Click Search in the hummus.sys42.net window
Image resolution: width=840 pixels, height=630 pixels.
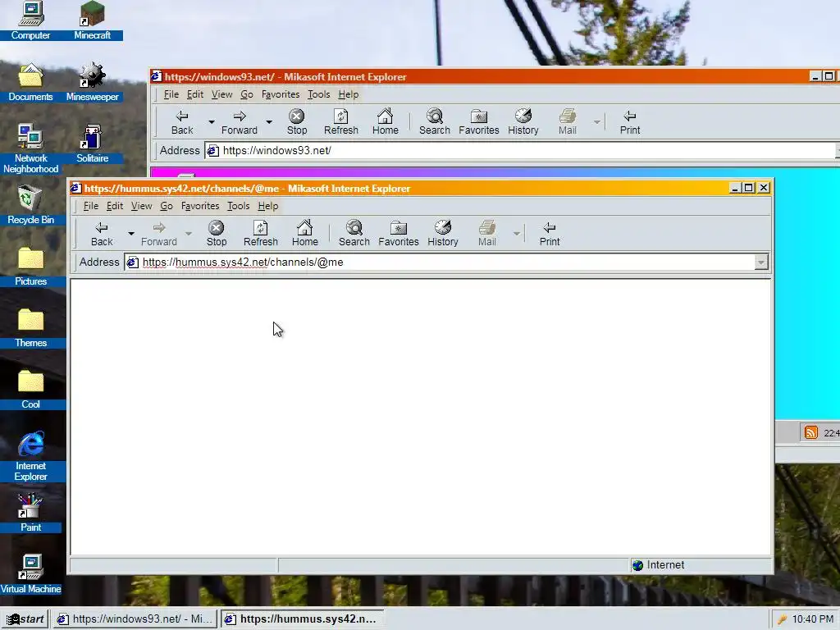354,234
